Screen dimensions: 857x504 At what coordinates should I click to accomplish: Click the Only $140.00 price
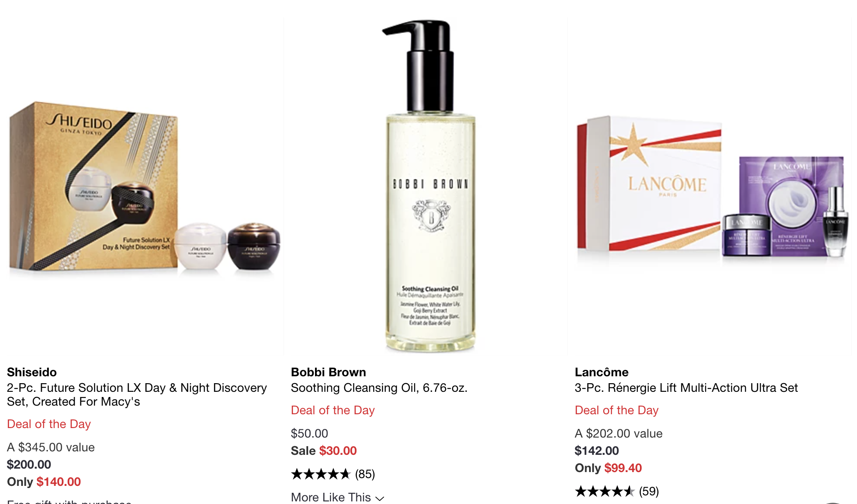point(44,482)
